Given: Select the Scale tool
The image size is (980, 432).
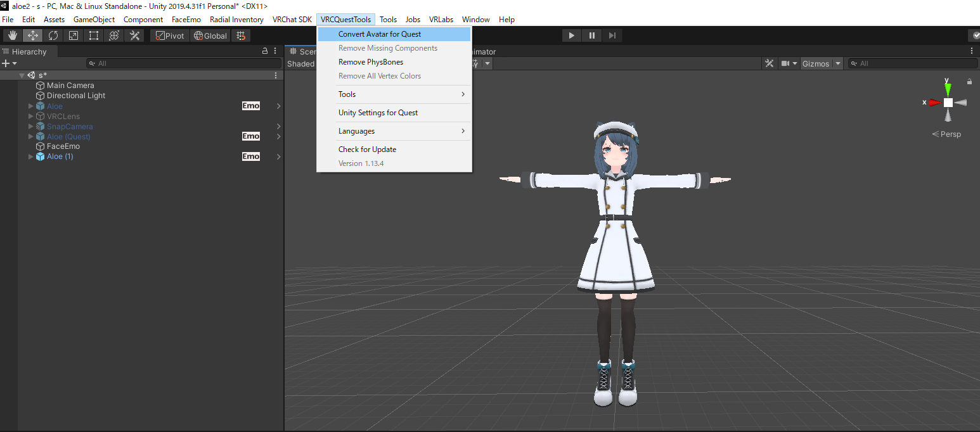Looking at the screenshot, I should click(x=74, y=35).
